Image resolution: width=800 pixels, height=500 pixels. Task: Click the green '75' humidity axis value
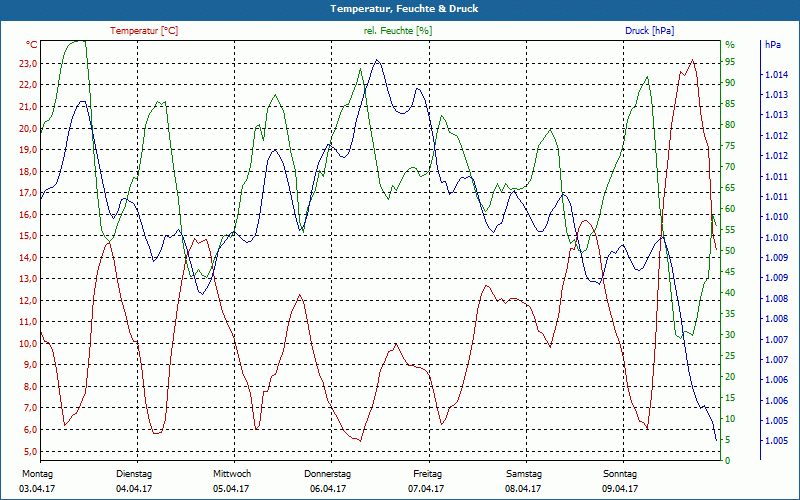(730, 146)
